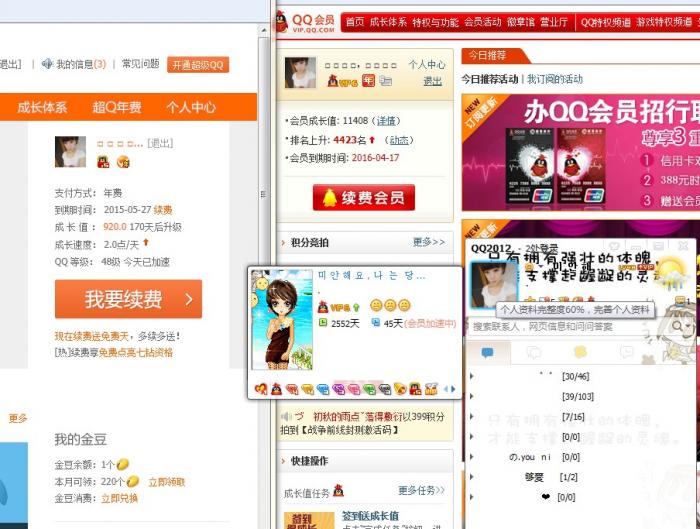Open 动态 link beside 排名上升

pyautogui.click(x=399, y=140)
